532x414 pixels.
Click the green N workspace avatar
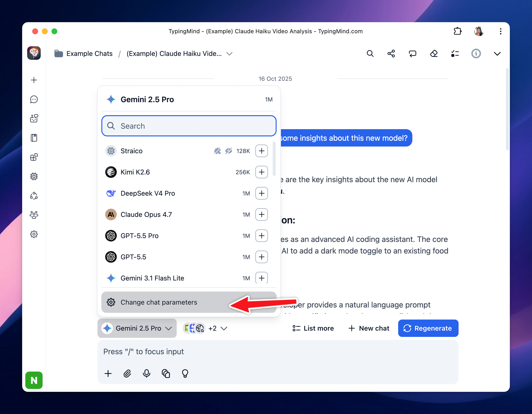tap(34, 380)
